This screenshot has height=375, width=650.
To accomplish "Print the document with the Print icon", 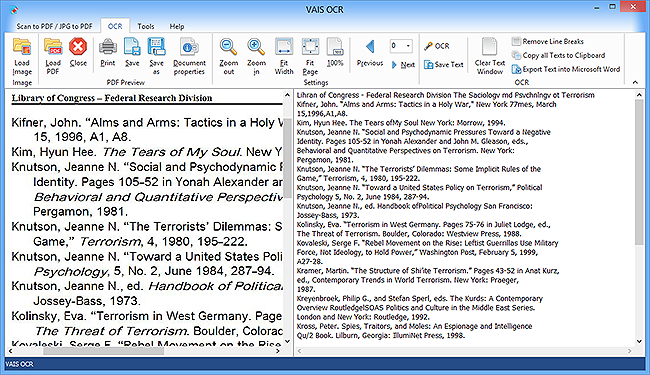I will pos(108,52).
